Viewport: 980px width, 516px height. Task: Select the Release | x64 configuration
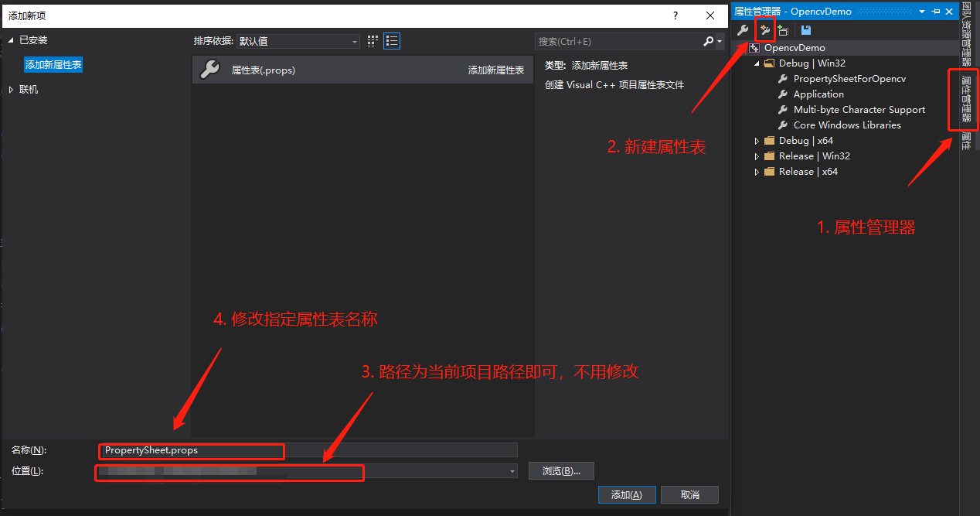point(808,172)
